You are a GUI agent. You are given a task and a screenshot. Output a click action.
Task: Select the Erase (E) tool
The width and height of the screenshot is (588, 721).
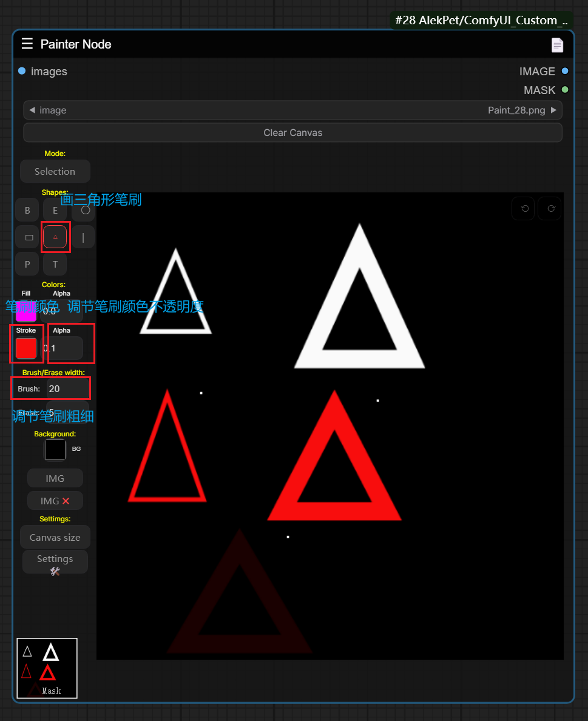tap(55, 211)
